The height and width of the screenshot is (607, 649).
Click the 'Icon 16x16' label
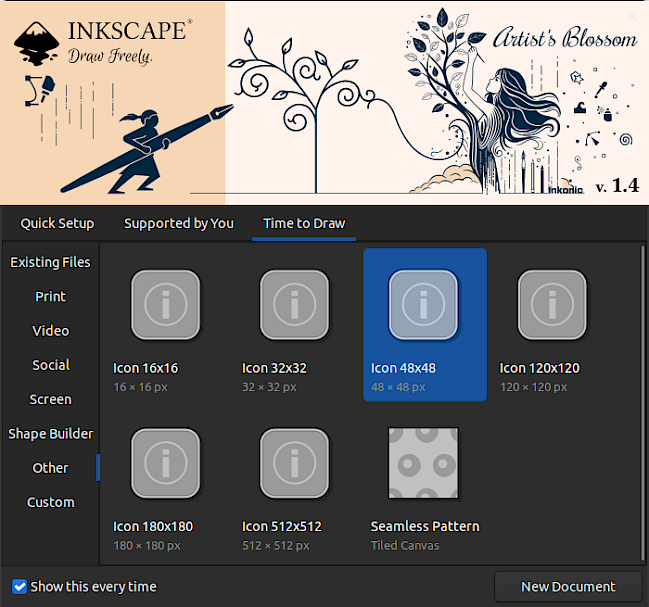coord(145,368)
